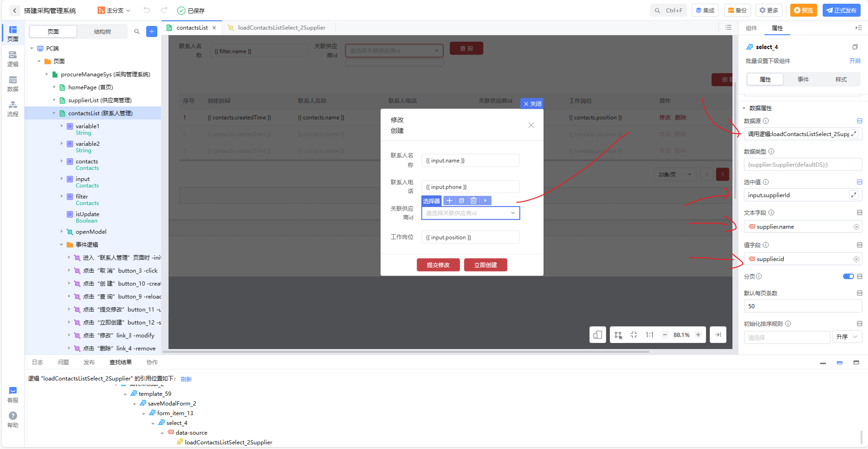Collapse the 数据属性 section
This screenshot has height=449, width=868.
744,108
